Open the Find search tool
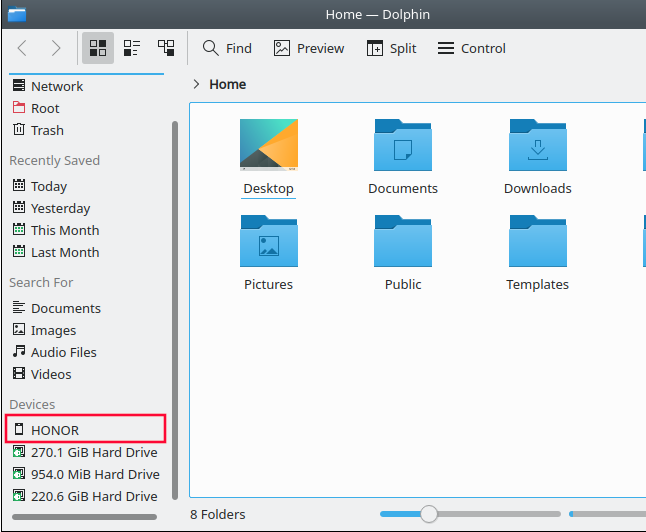646x532 pixels. tap(227, 48)
